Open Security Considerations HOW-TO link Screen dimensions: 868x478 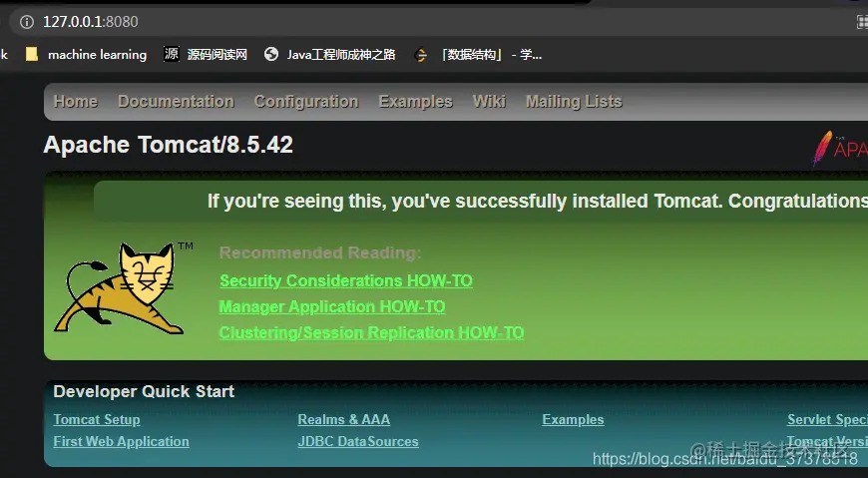click(346, 280)
